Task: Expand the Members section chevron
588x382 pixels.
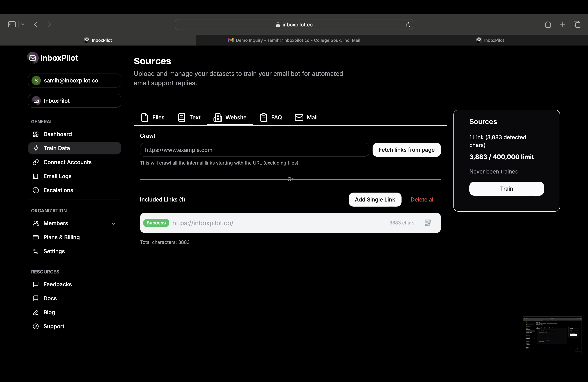Action: pyautogui.click(x=113, y=224)
